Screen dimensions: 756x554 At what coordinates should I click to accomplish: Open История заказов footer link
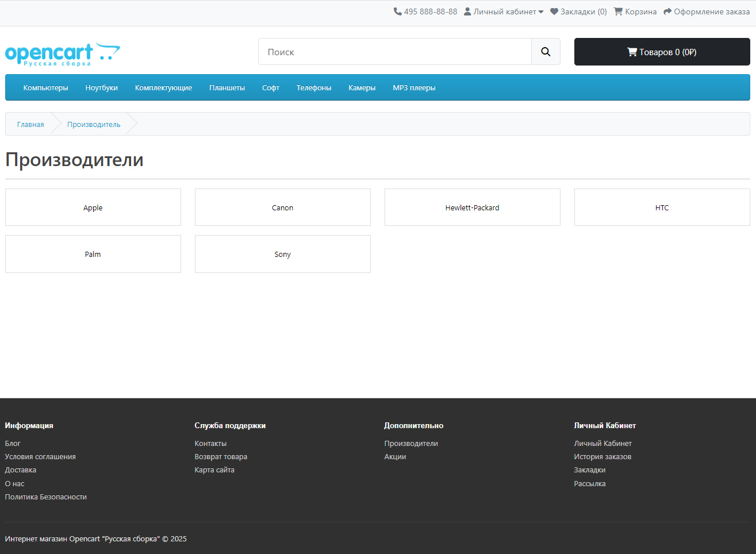point(603,456)
